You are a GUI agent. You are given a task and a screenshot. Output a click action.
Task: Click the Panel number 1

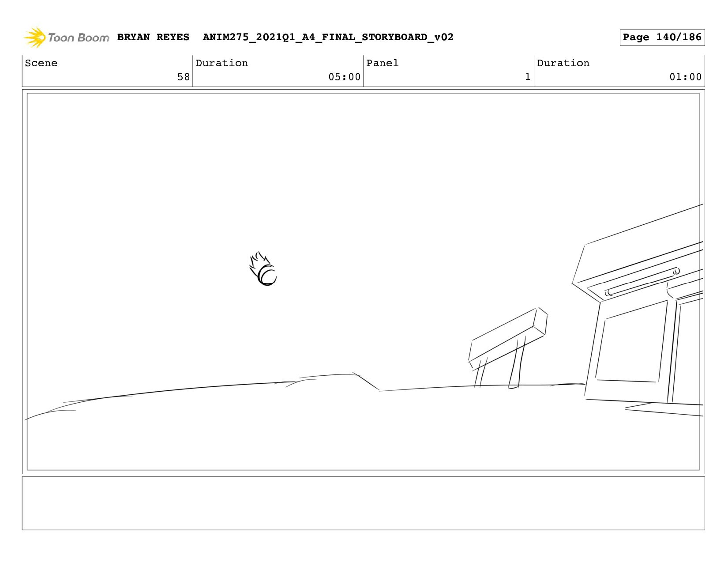pos(528,77)
